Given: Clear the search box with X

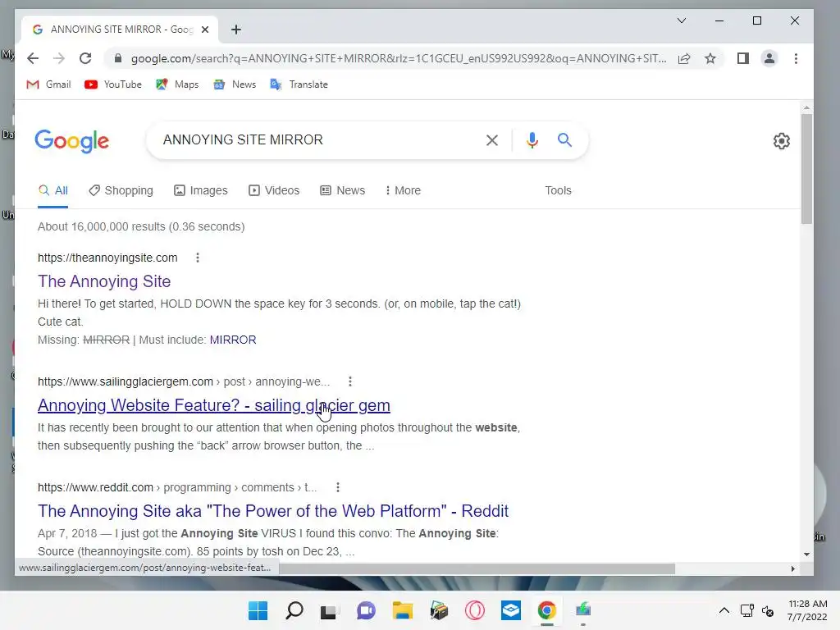Looking at the screenshot, I should [x=492, y=140].
